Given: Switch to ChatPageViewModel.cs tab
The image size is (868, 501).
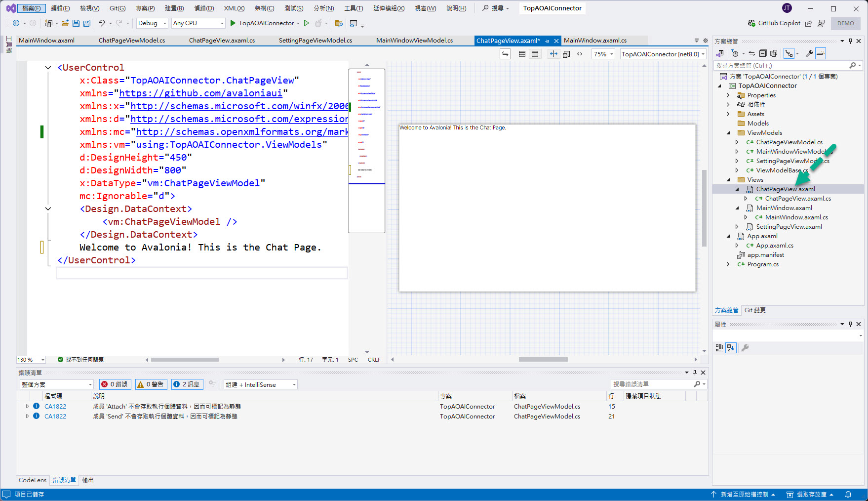Looking at the screenshot, I should coord(132,41).
